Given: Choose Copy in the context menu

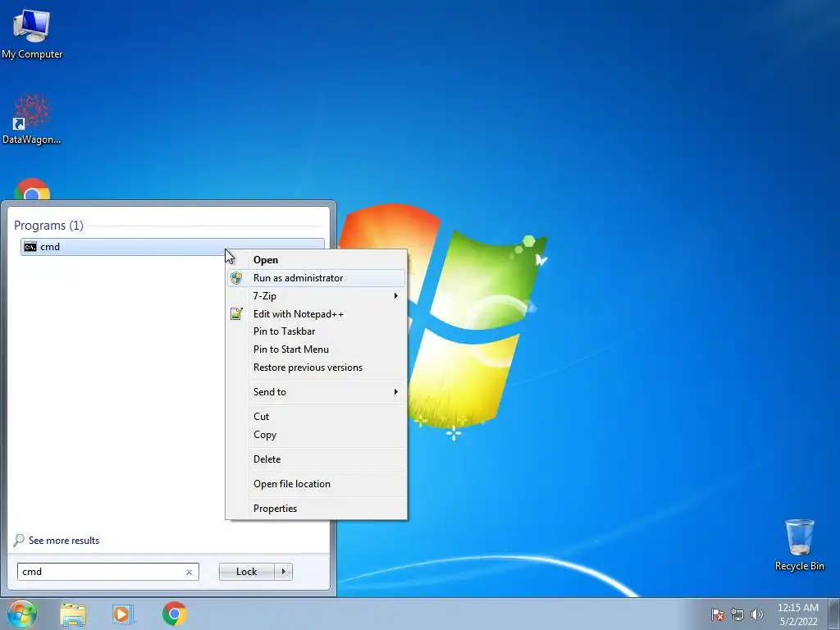Looking at the screenshot, I should (316, 435).
